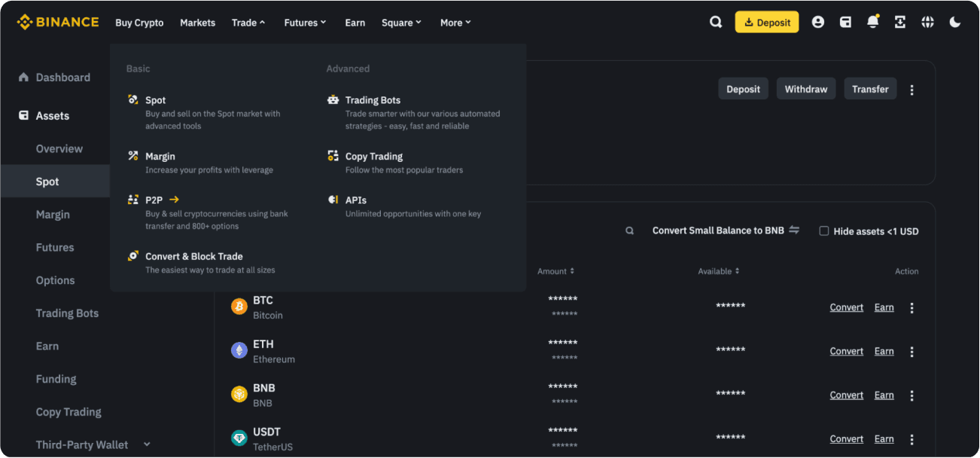Expand the More dropdown menu
980x458 pixels.
(x=455, y=23)
